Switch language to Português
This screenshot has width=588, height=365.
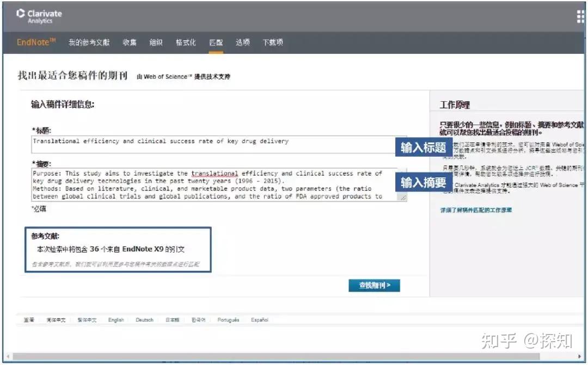[228, 320]
